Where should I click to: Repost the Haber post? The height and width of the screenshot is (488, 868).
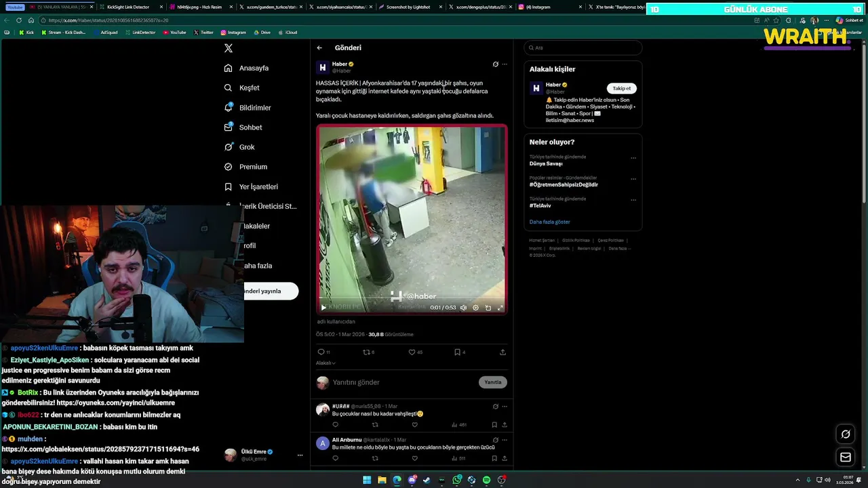pos(368,352)
